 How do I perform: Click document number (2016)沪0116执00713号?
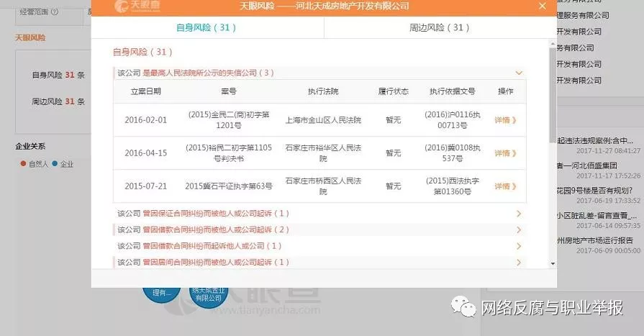452,120
